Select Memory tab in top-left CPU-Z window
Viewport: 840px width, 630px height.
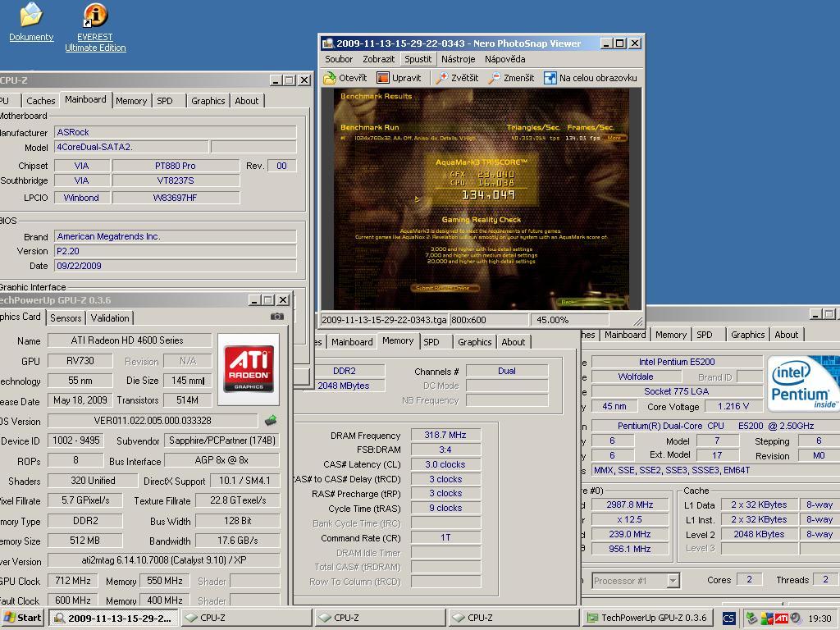[x=131, y=101]
